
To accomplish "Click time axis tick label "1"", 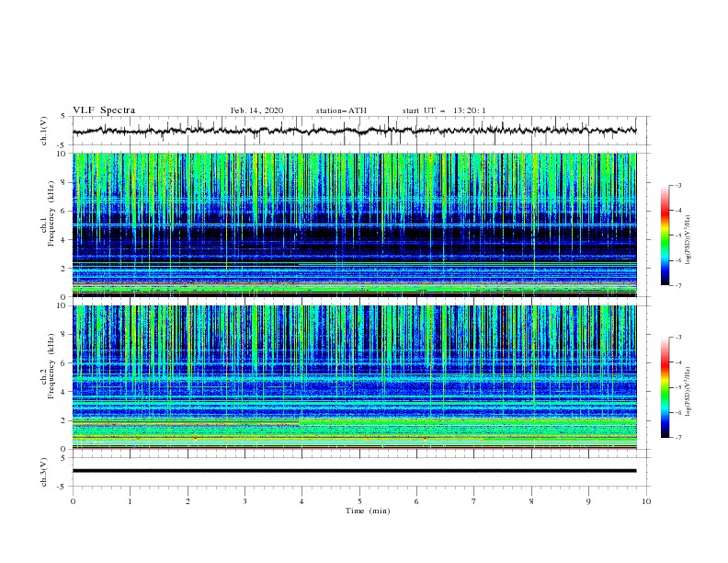I will [x=130, y=501].
